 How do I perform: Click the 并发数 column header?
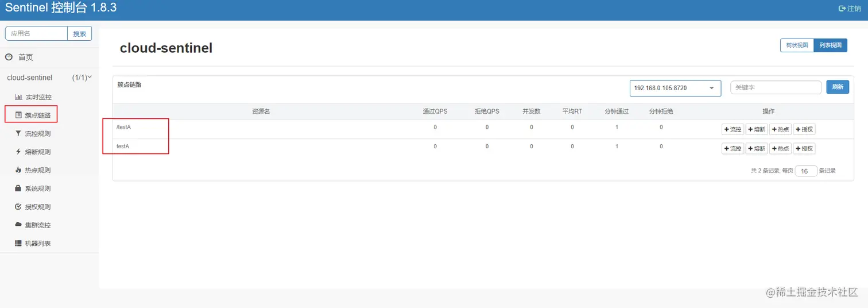tap(532, 111)
